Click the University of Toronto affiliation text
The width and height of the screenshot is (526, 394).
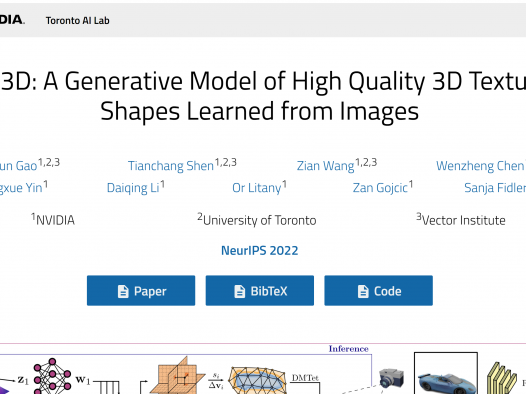point(257,220)
